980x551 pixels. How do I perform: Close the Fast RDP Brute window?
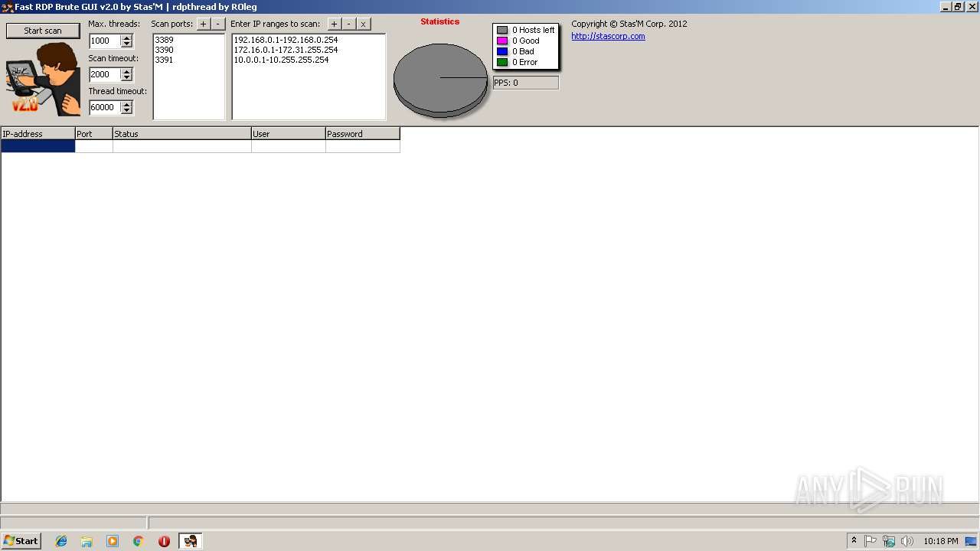(x=971, y=7)
